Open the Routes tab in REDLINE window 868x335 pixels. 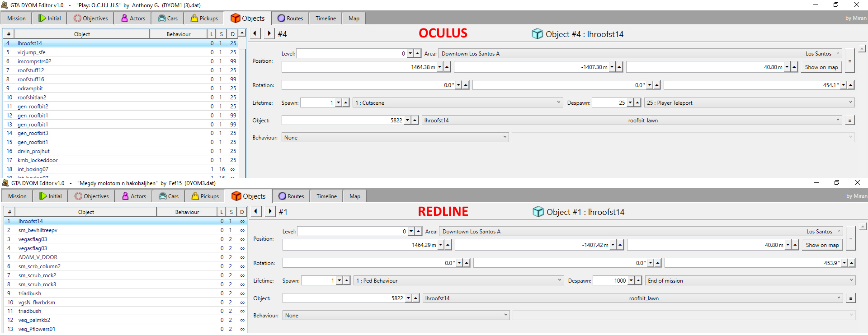pyautogui.click(x=291, y=196)
